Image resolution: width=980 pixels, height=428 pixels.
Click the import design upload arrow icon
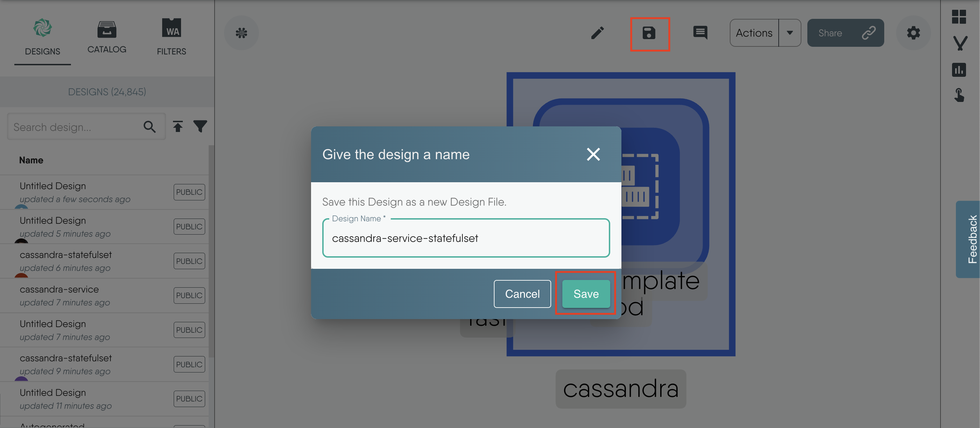[x=178, y=126]
